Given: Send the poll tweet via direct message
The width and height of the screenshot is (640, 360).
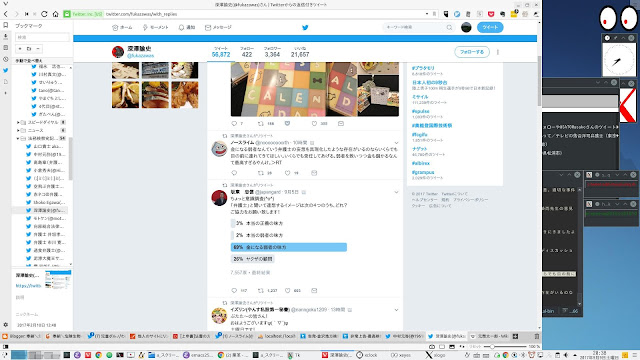Looking at the screenshot, I should pos(314,291).
